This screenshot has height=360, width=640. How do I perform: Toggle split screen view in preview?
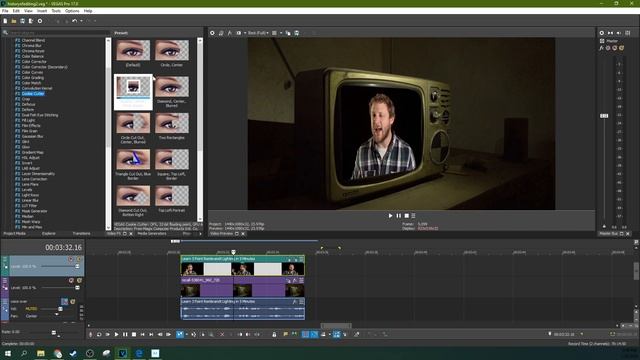(x=239, y=33)
